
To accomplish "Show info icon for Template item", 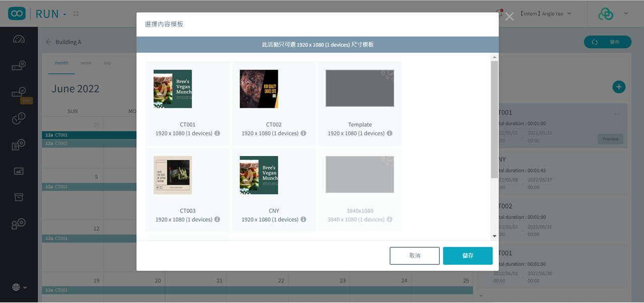I will point(389,133).
